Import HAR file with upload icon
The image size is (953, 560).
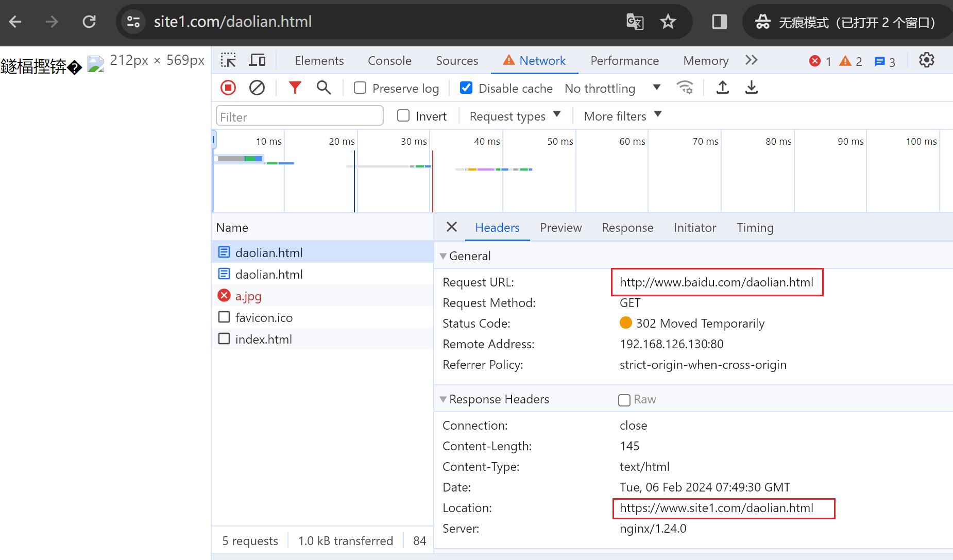(723, 88)
